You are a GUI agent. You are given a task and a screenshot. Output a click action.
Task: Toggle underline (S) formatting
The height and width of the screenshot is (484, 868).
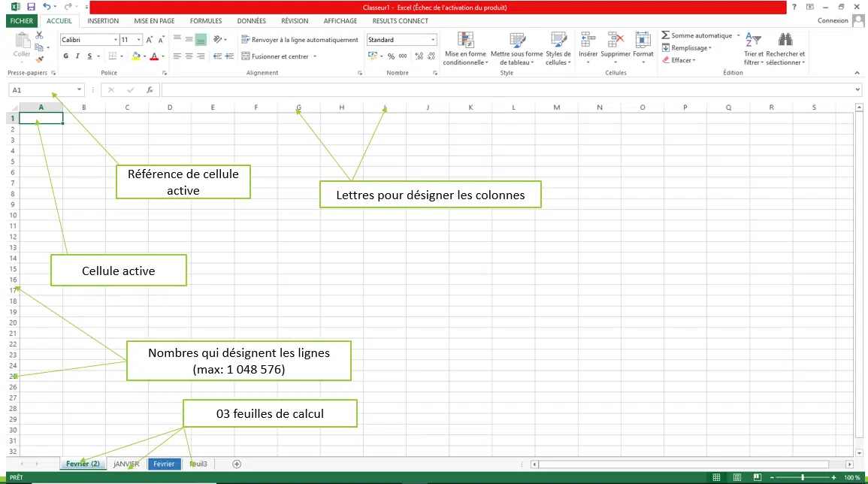[x=89, y=56]
